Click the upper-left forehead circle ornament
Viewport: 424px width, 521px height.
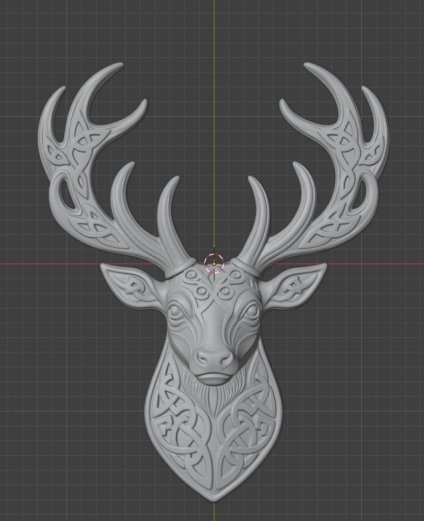pyautogui.click(x=191, y=275)
